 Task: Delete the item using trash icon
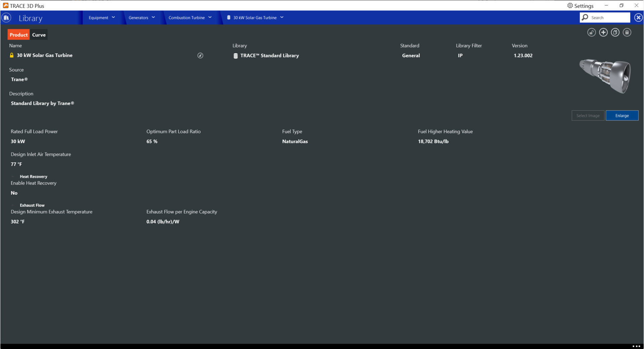coord(627,33)
